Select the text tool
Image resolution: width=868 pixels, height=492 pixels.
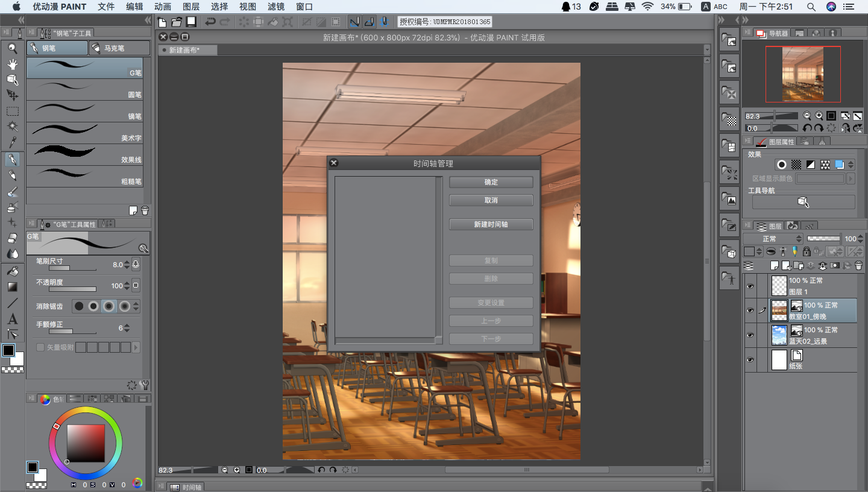(x=12, y=319)
